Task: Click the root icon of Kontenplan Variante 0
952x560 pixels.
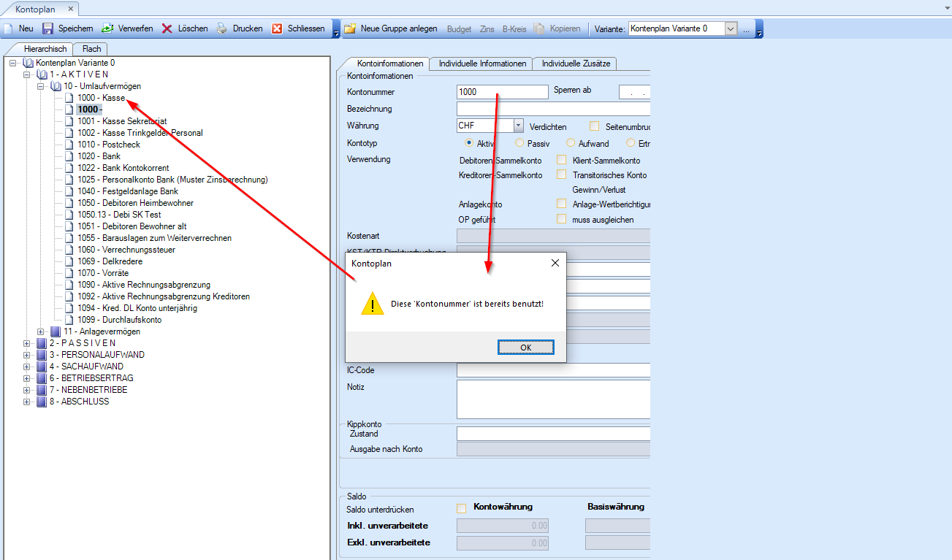Action: [28, 63]
